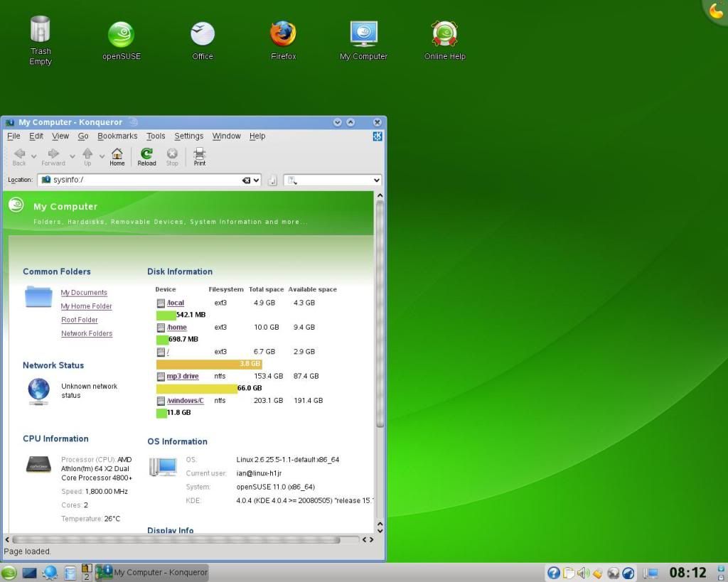Open the openSUSE application launcher menu
Screen dimensions: 728x582
[x=9, y=573]
